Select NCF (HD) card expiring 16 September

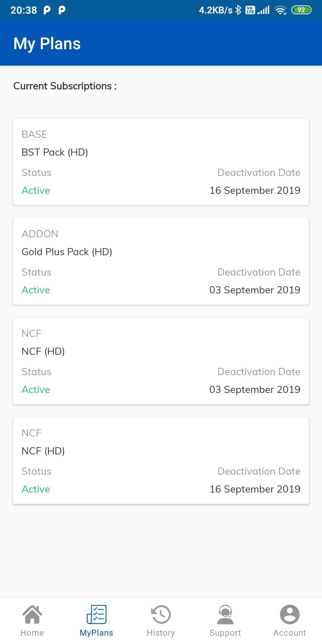161,461
